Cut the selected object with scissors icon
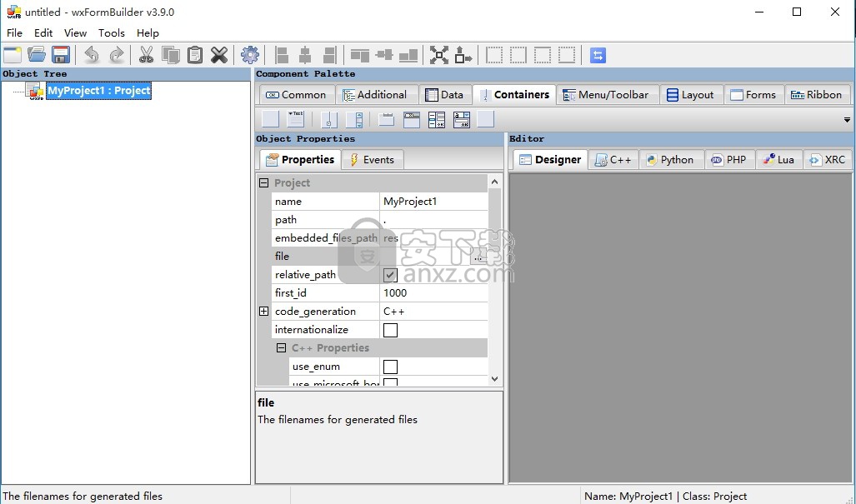 [147, 55]
